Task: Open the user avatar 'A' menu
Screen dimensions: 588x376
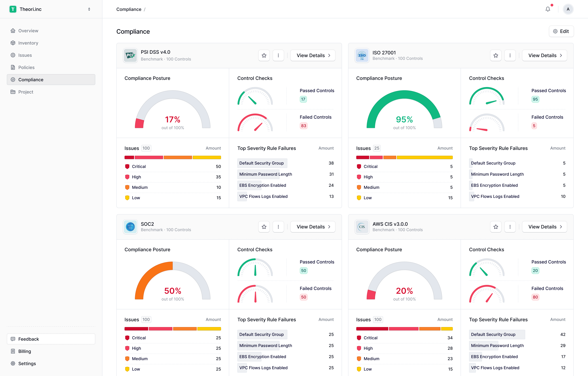Action: (568, 9)
